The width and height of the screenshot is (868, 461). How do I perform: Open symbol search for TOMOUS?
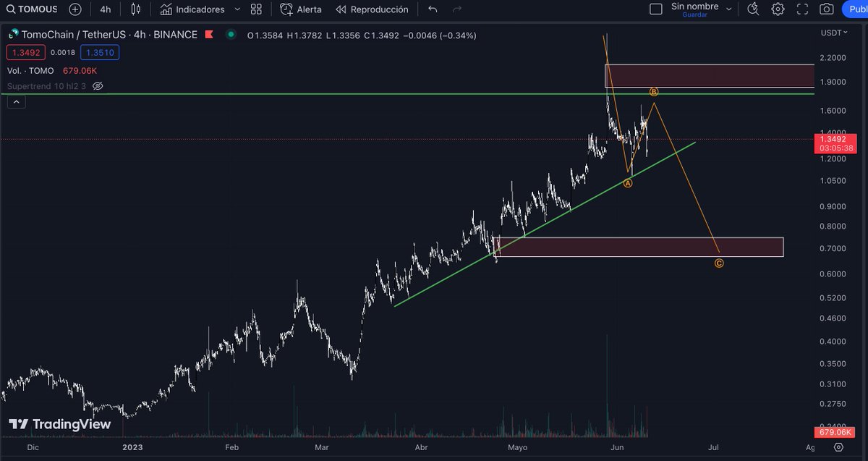pyautogui.click(x=33, y=9)
